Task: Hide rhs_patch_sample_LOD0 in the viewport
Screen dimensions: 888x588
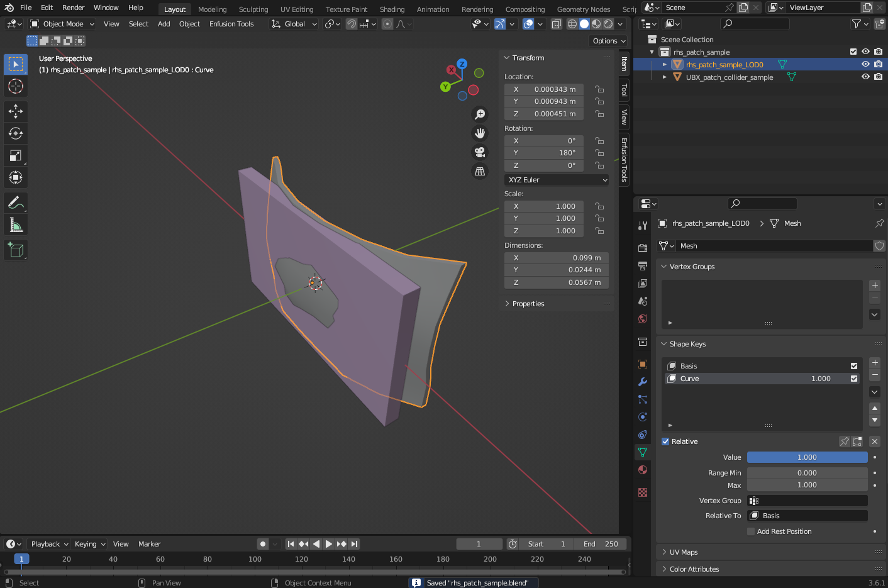Action: click(x=865, y=64)
